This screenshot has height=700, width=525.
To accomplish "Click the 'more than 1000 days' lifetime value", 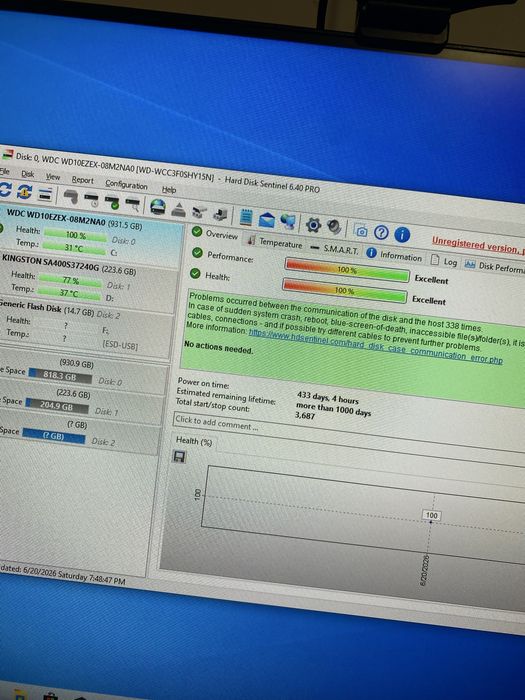I will [x=333, y=408].
